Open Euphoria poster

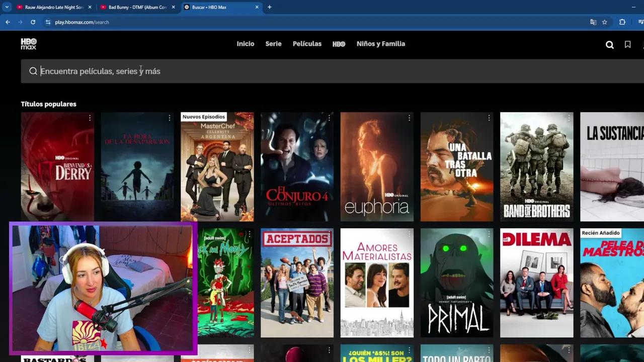[x=377, y=166]
